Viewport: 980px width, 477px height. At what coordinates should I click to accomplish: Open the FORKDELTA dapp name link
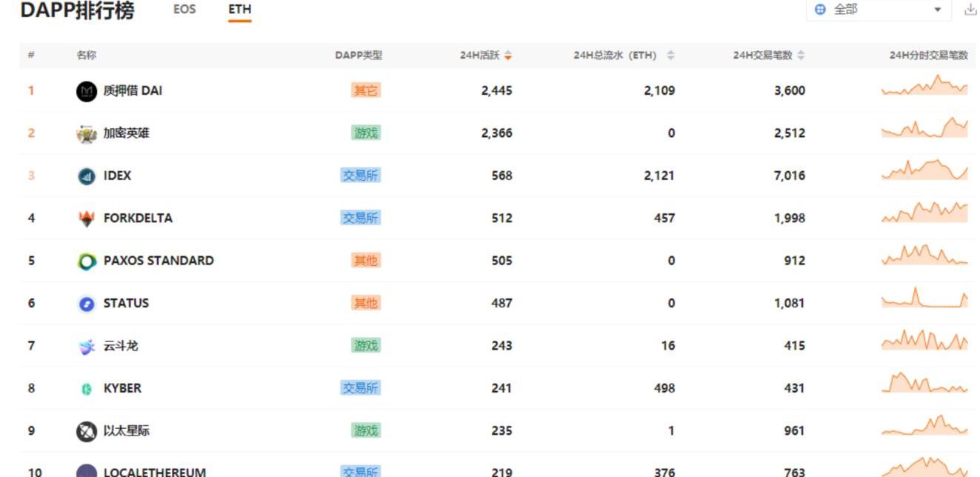point(138,218)
